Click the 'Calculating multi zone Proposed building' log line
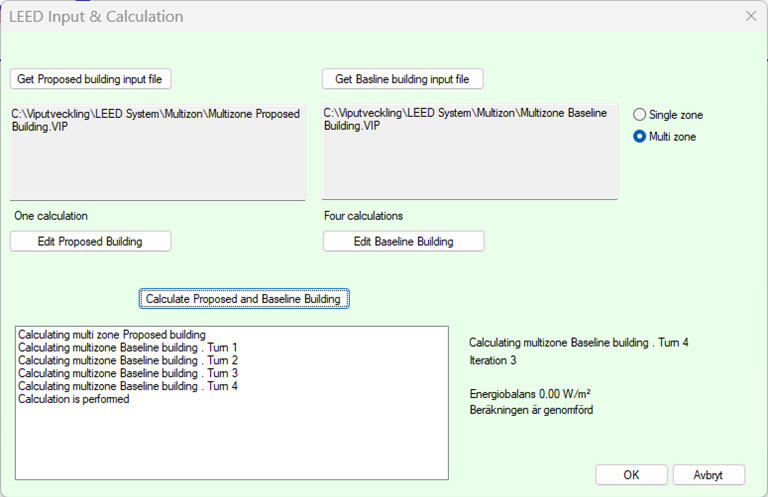Screen dimensions: 768x497 pos(111,334)
